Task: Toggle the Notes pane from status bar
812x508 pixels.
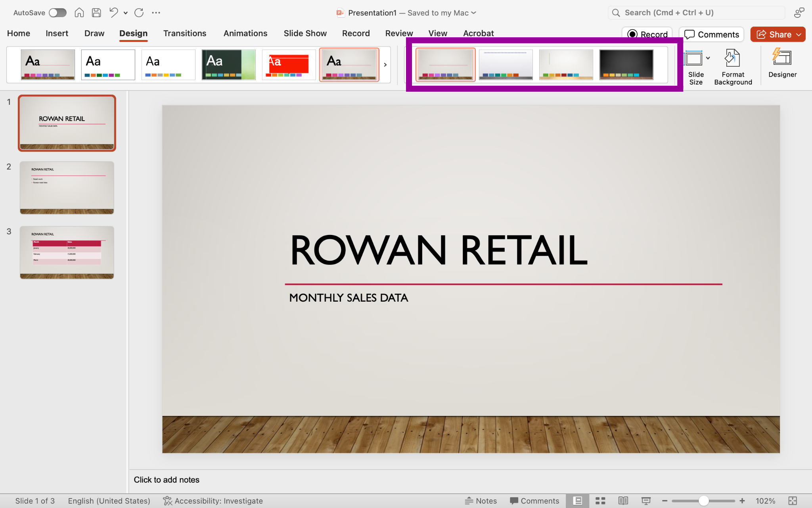Action: coord(481,501)
